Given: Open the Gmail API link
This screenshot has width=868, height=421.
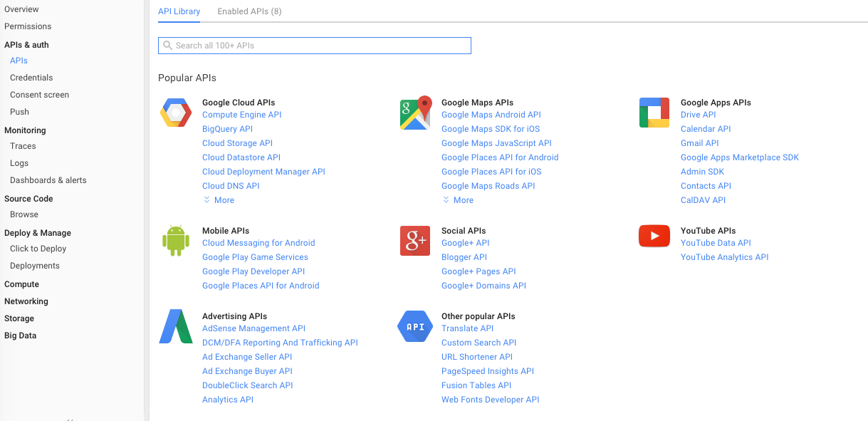Looking at the screenshot, I should point(700,143).
